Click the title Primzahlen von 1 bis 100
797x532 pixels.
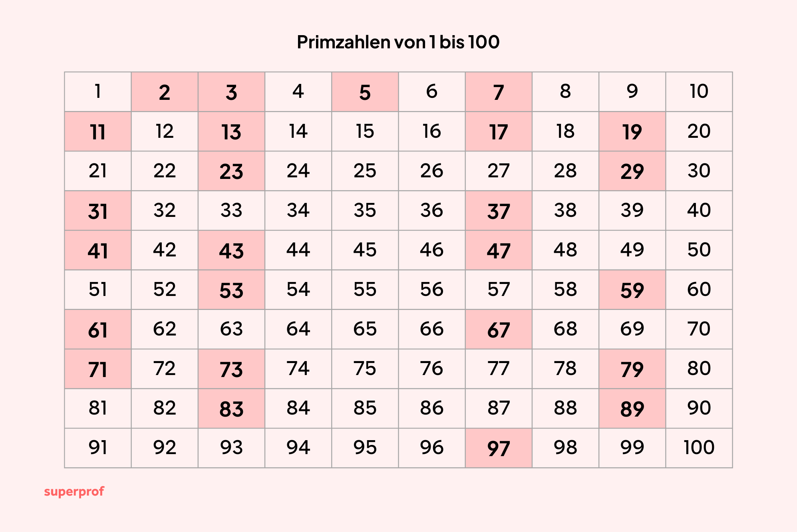398,42
